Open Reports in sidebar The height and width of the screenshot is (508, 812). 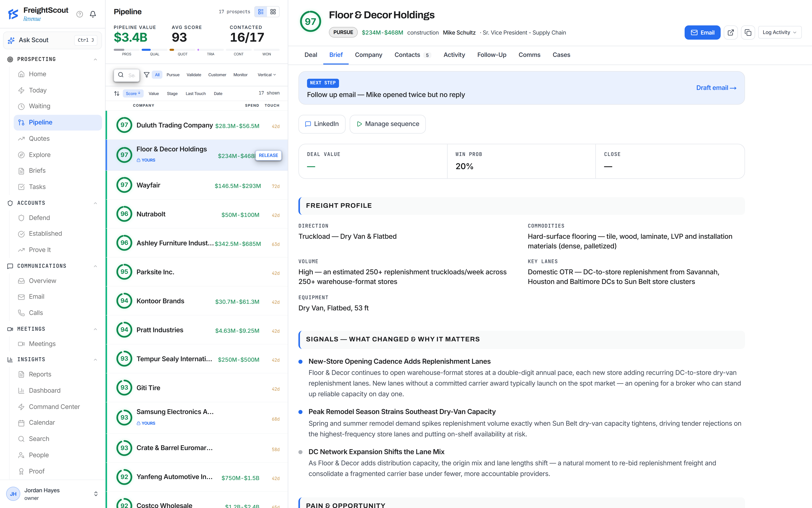coord(58,374)
